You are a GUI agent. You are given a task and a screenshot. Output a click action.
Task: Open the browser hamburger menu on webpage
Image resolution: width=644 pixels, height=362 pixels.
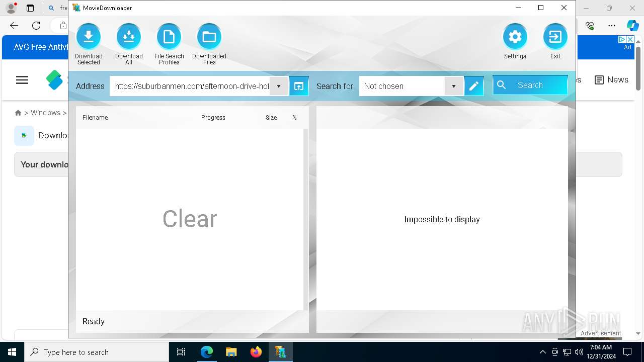(x=22, y=80)
